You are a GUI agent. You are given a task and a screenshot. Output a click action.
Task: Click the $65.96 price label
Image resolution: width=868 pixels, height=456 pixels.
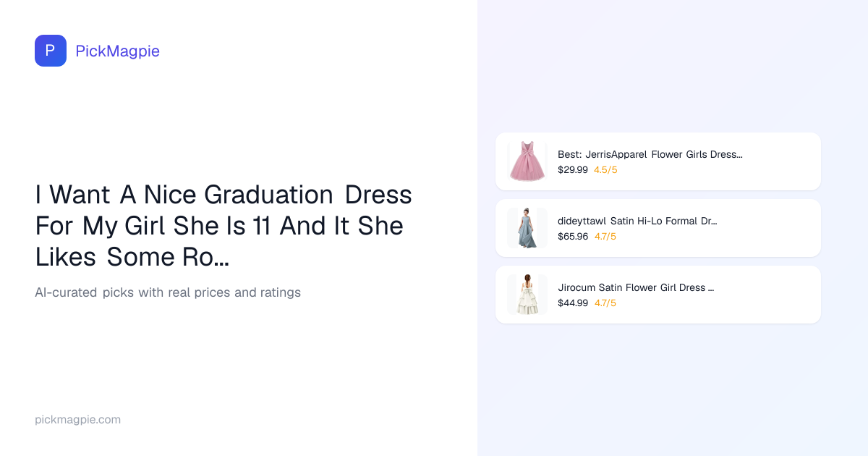pyautogui.click(x=572, y=237)
